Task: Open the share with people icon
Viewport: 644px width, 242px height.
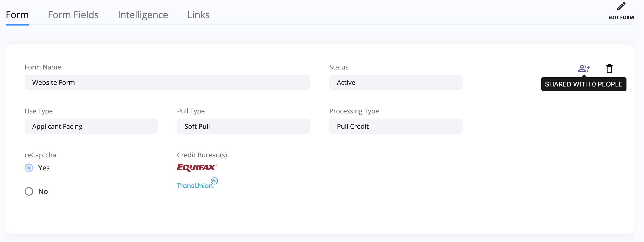Action: [584, 68]
